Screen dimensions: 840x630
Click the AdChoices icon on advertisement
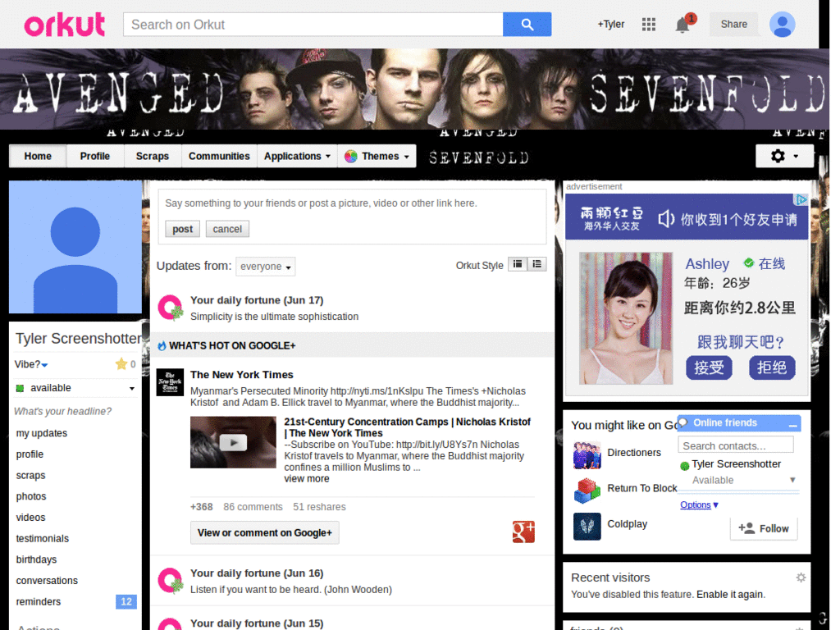click(x=801, y=199)
